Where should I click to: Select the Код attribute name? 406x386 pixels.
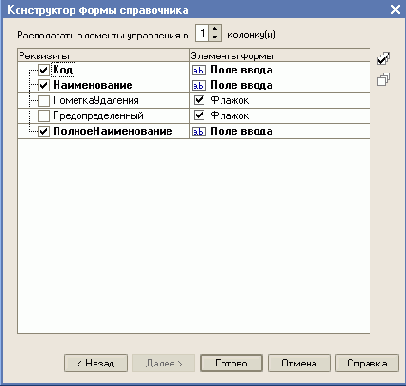coord(63,70)
